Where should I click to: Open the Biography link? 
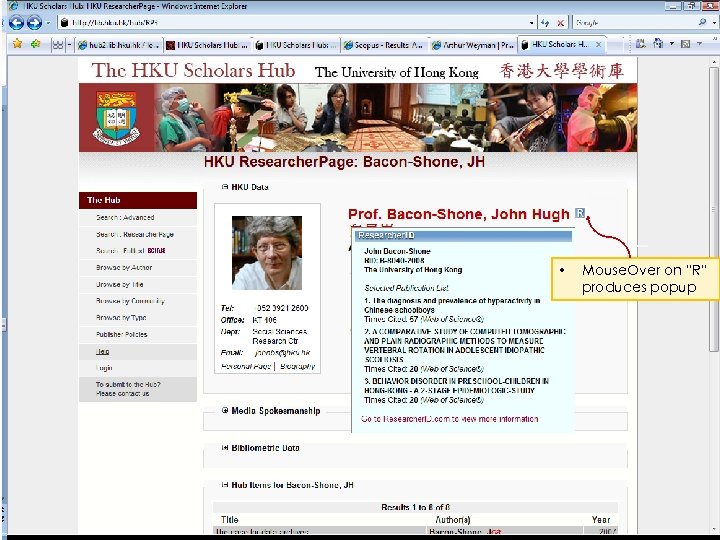[298, 366]
